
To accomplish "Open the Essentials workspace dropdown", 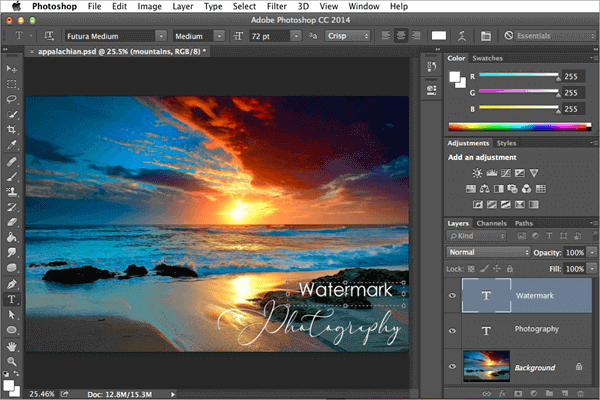I will [555, 36].
